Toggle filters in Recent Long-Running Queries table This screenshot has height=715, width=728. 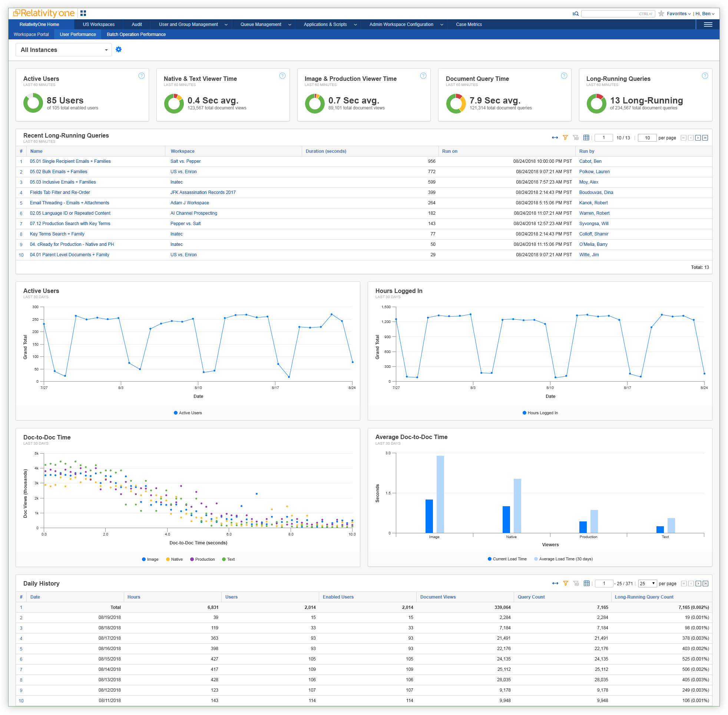[565, 138]
